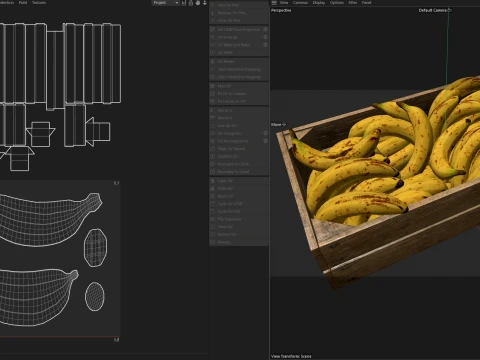Choose Fit Canvas to UV

[239, 101]
